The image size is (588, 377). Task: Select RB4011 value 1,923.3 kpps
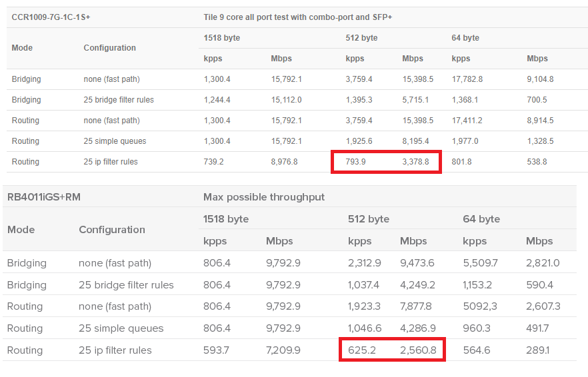364,306
